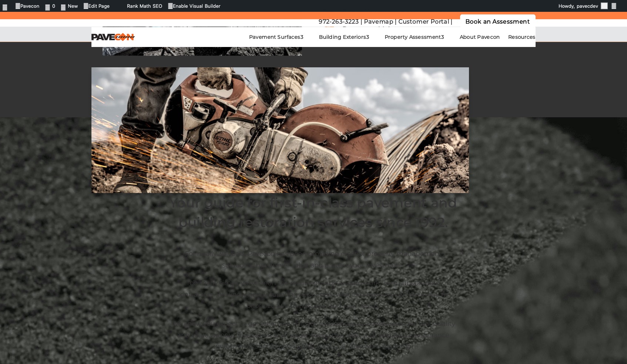Viewport: 627px width, 364px height.
Task: Open the WordPress menu icon in admin bar
Action: point(5,7)
